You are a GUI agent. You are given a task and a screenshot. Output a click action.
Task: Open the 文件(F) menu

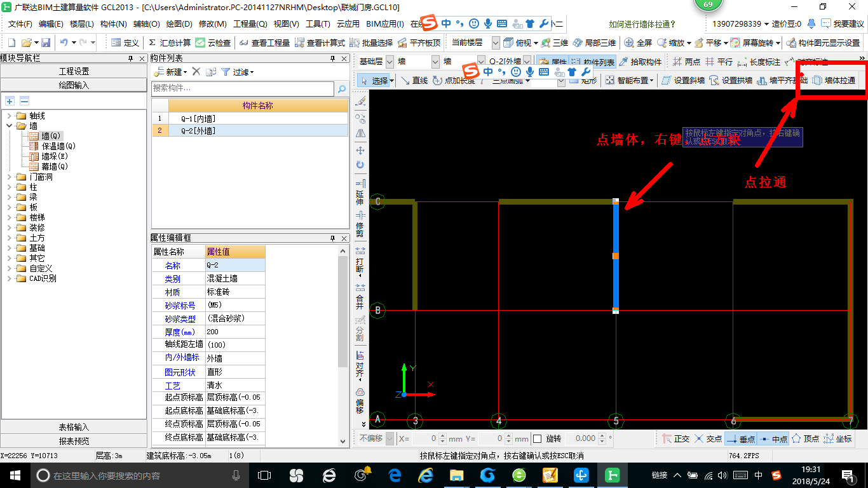point(20,24)
